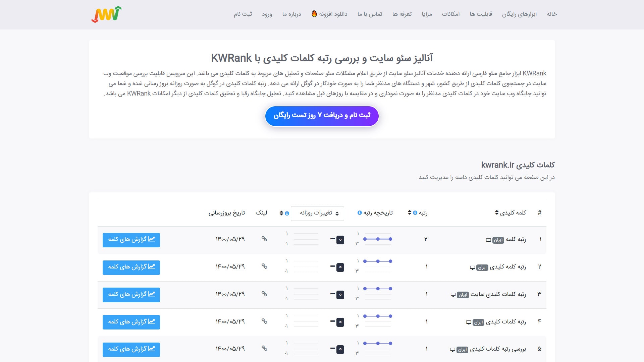The image size is (644, 362).
Task: Click keyword text بررسی رتبه کلمات کلیدی
Action: [x=498, y=349]
